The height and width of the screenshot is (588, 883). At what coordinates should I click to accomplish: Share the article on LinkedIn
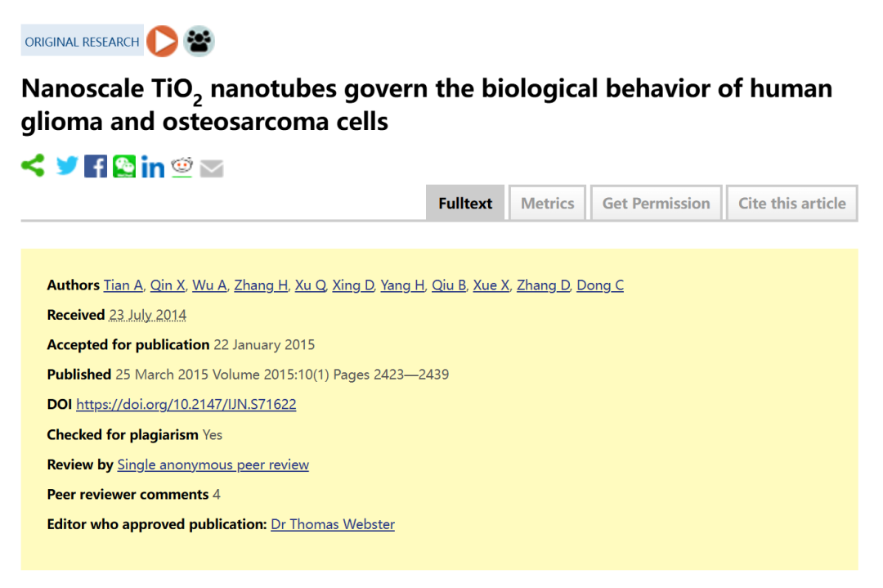[153, 167]
